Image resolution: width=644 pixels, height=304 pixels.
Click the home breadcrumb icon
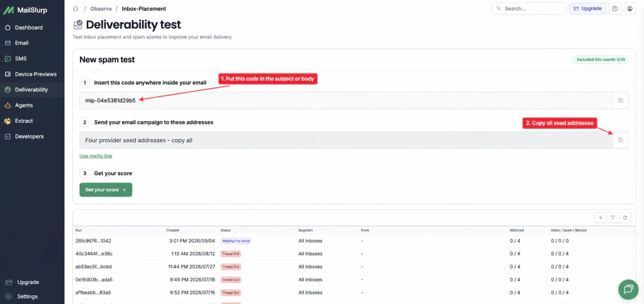(75, 9)
